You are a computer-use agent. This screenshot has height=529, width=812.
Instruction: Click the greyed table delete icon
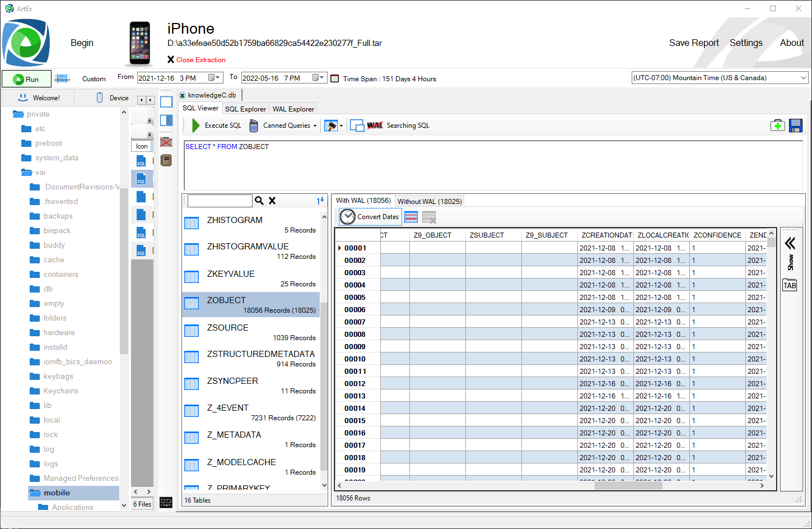click(429, 217)
